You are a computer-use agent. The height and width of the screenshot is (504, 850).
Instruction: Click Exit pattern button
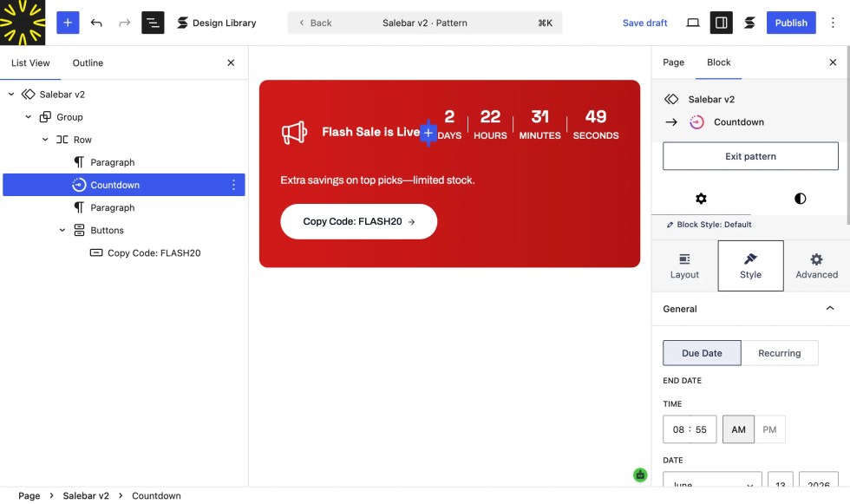(750, 156)
